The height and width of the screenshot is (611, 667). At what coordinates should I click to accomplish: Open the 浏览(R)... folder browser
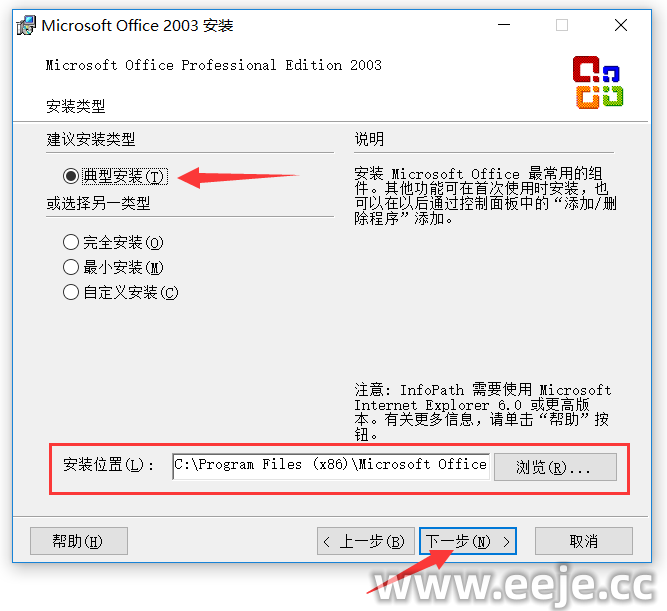pos(555,467)
